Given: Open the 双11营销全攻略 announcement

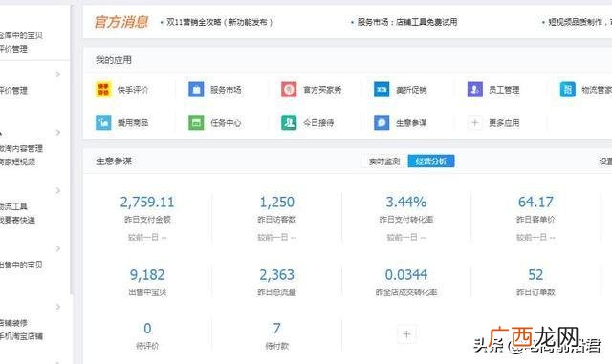Looking at the screenshot, I should (x=220, y=22).
